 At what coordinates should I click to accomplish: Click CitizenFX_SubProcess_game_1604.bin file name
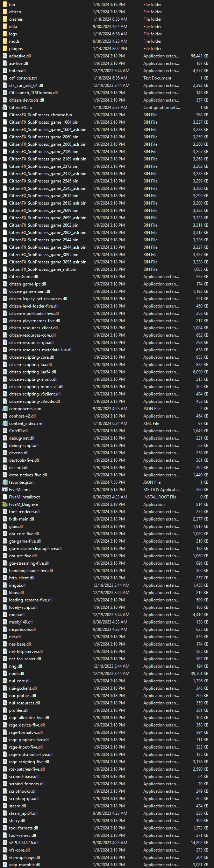[44, 122]
